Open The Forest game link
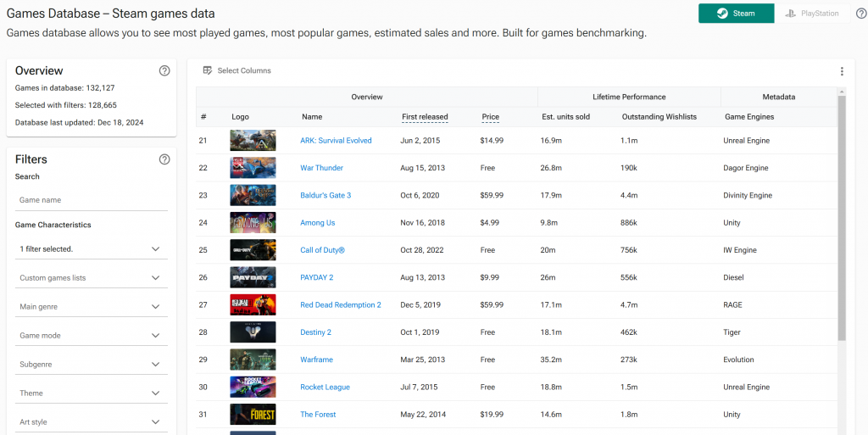This screenshot has height=435, width=868. pos(318,415)
